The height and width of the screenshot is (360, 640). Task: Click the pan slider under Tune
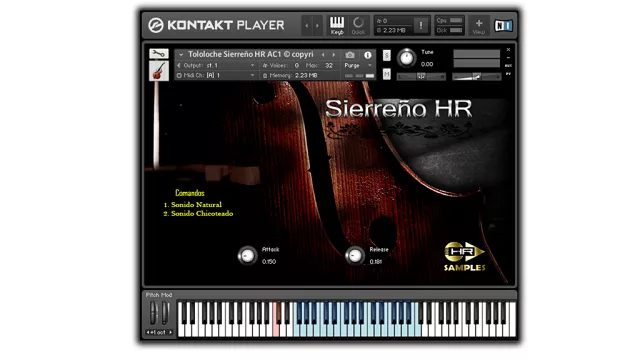421,76
